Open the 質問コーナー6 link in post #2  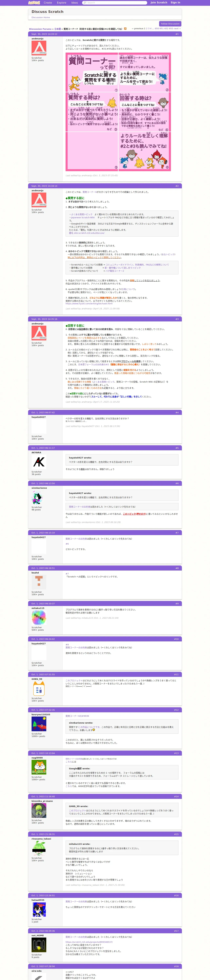[90, 192]
